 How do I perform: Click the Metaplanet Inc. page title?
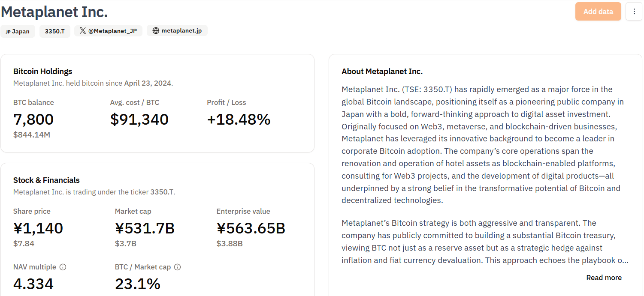54,12
